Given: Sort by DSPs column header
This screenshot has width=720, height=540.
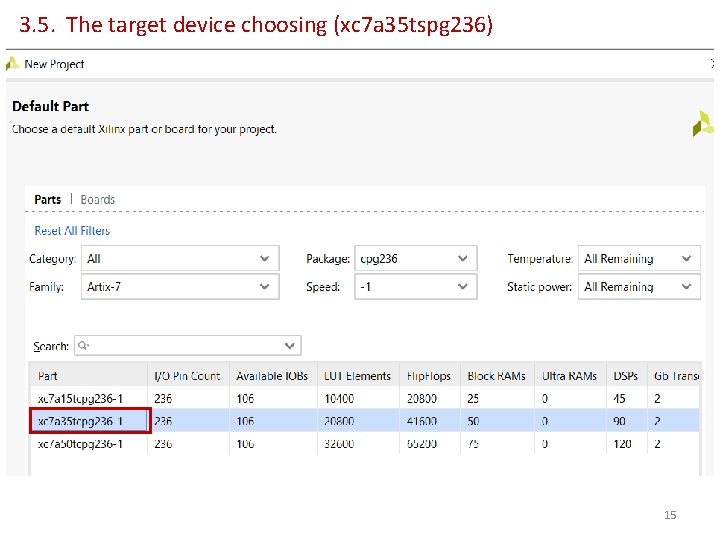Looking at the screenshot, I should coord(626,376).
